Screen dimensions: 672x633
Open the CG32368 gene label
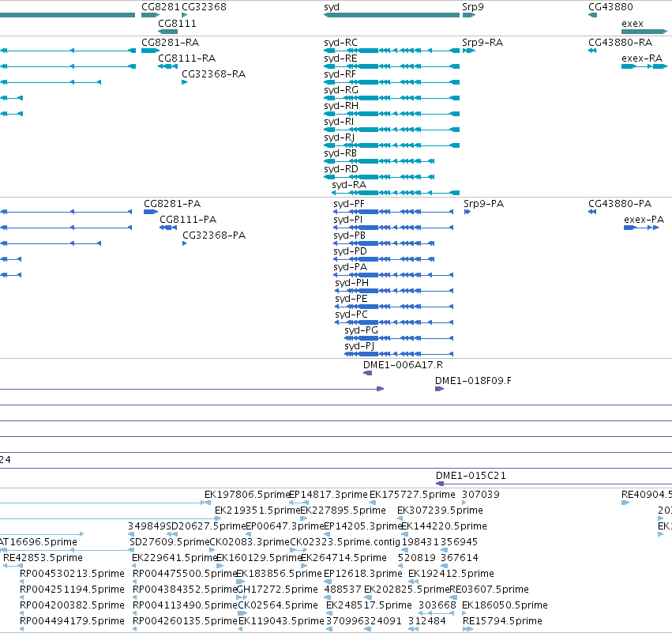204,7
